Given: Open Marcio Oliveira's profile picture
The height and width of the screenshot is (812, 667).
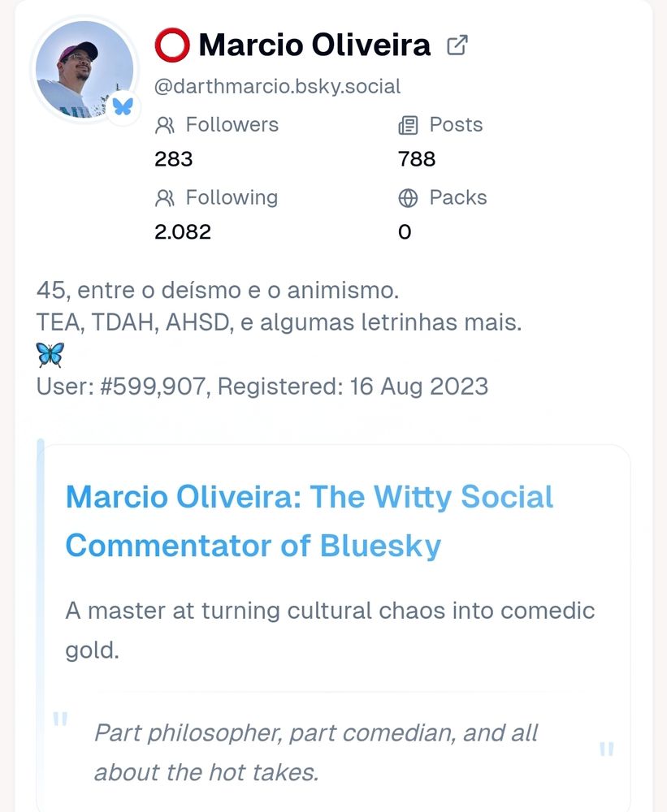Looking at the screenshot, I should [x=84, y=69].
